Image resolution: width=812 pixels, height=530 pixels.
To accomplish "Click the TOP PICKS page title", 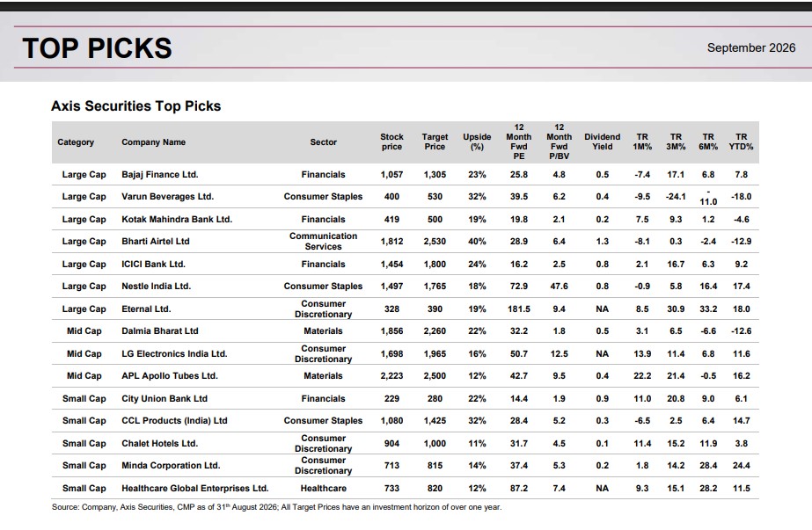I will (x=97, y=48).
